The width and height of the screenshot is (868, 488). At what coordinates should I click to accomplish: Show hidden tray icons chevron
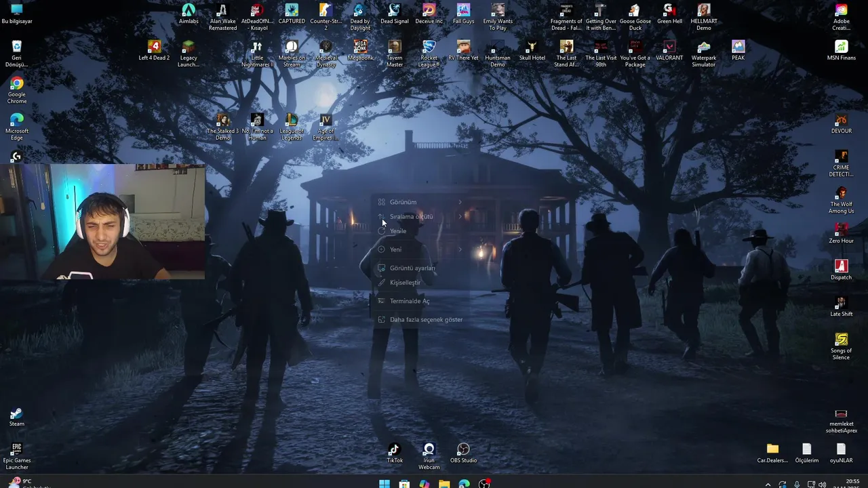click(768, 484)
